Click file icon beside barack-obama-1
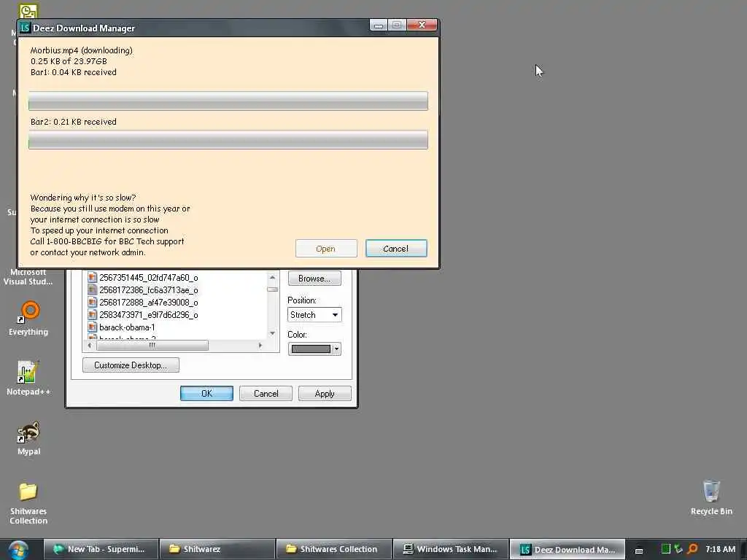 click(93, 327)
